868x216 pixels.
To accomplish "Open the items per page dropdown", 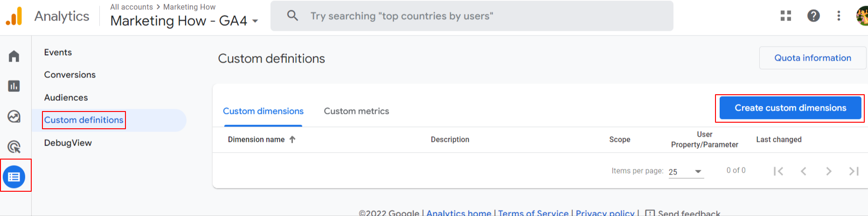I will coord(686,172).
